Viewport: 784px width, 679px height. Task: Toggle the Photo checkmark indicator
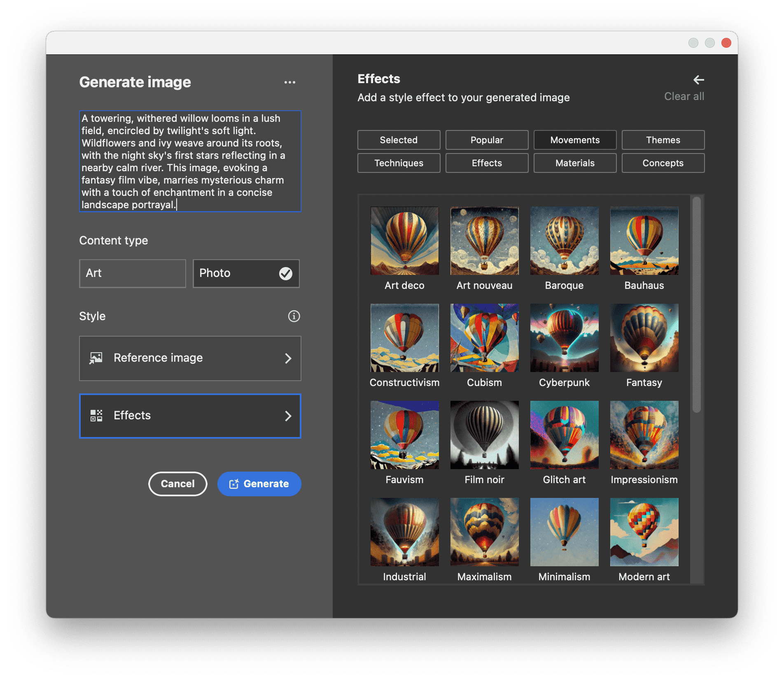click(x=285, y=273)
